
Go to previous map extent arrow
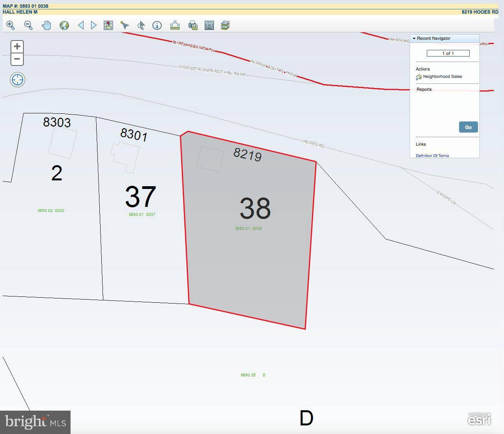81,25
